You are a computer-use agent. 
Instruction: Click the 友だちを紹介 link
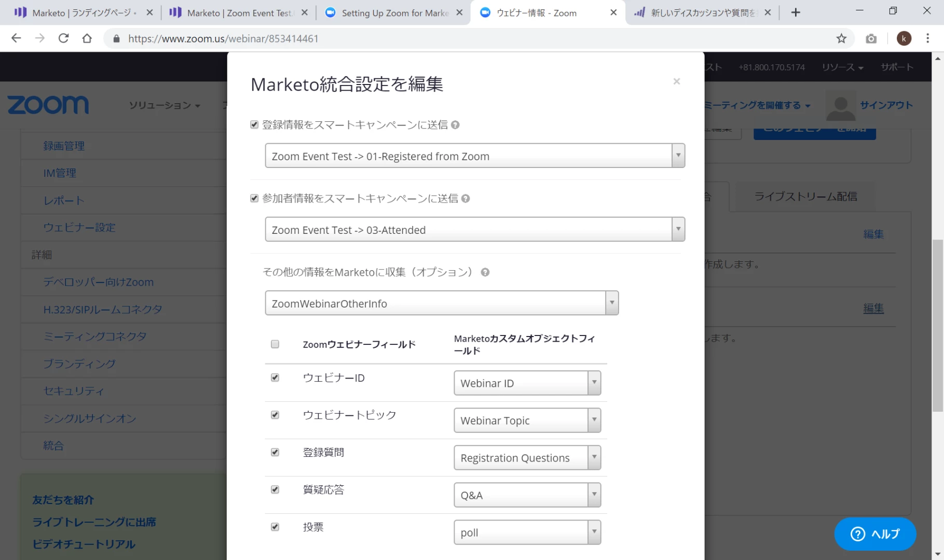click(63, 500)
